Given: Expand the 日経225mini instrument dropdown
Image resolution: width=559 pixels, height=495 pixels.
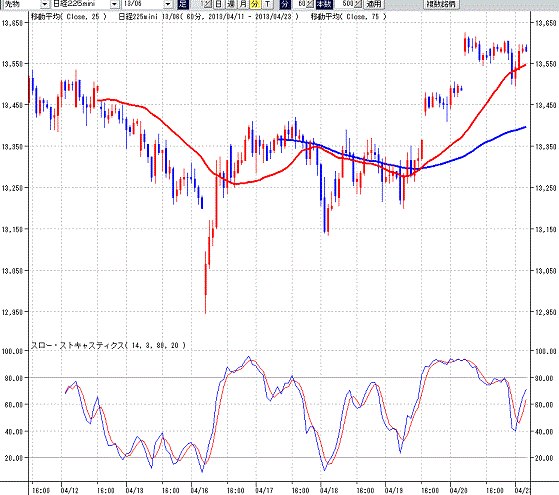Looking at the screenshot, I should click(x=114, y=4).
